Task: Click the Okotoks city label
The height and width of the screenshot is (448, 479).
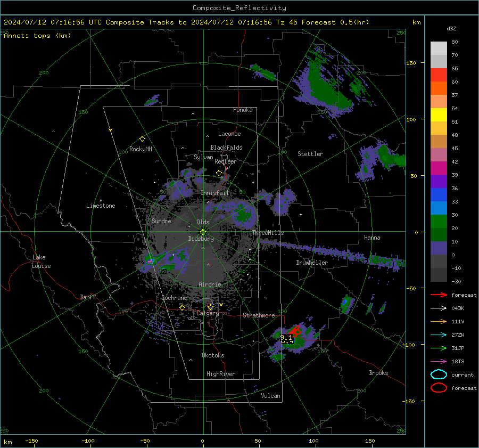Action: pyautogui.click(x=213, y=355)
